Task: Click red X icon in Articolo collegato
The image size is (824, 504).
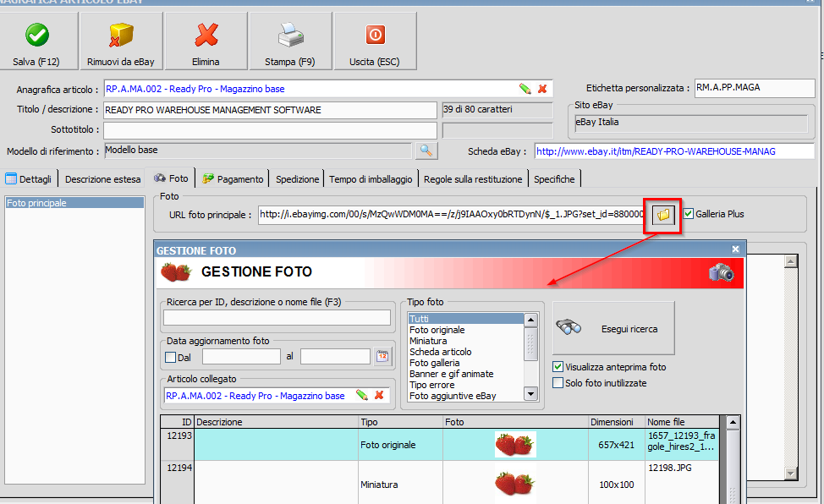Action: point(379,395)
